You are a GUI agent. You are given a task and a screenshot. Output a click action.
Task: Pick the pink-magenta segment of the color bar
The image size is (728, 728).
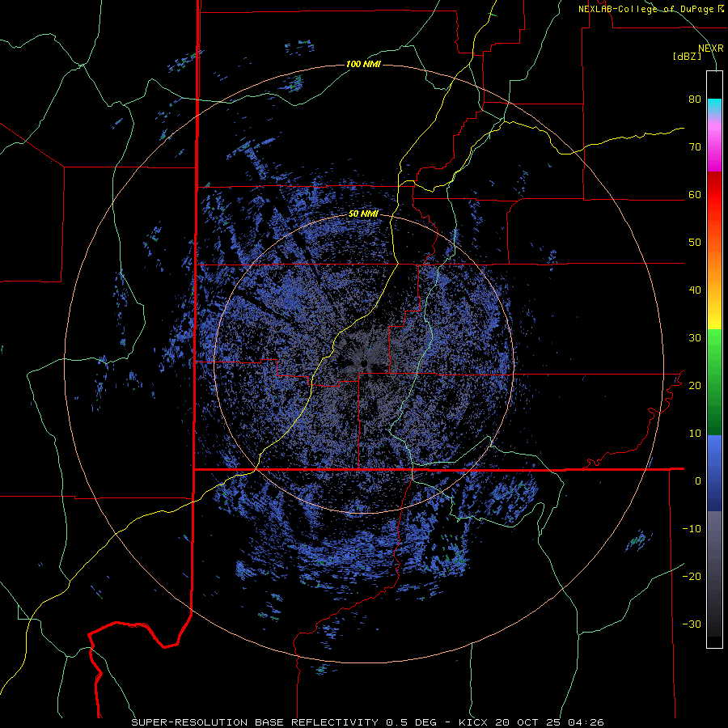[714, 144]
